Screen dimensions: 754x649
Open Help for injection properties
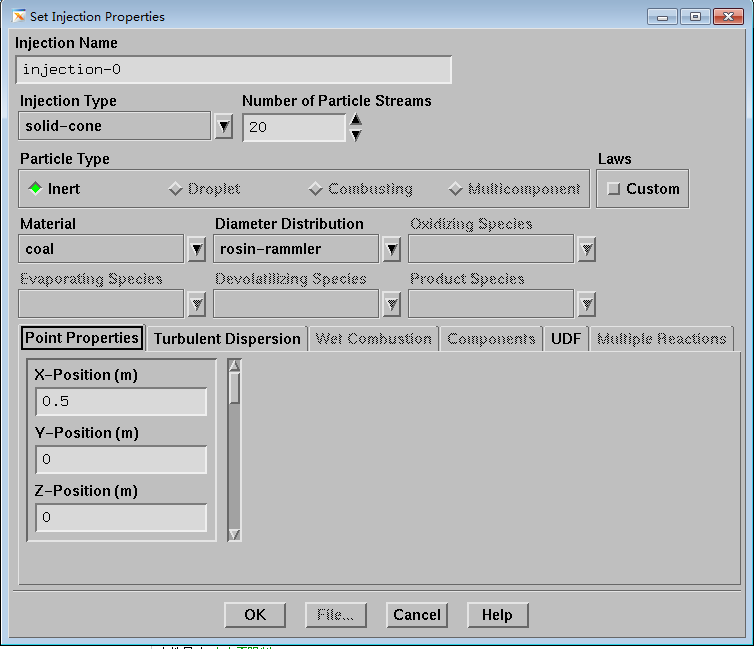coord(497,615)
